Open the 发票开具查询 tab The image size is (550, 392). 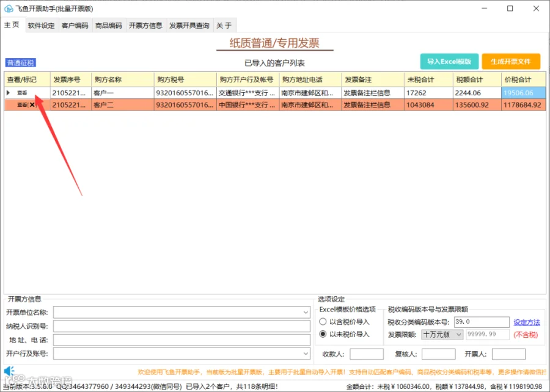tap(189, 26)
